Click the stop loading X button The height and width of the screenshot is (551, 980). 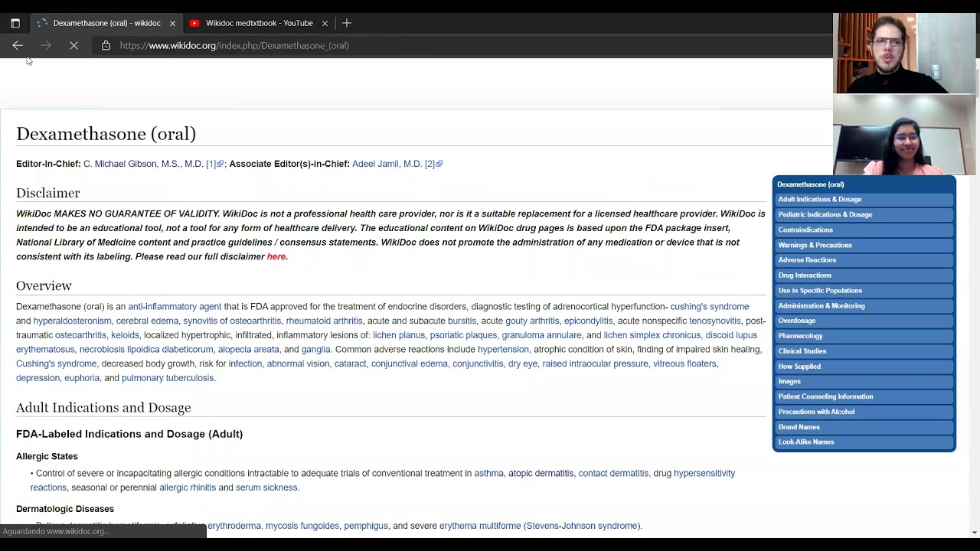pos(74,46)
